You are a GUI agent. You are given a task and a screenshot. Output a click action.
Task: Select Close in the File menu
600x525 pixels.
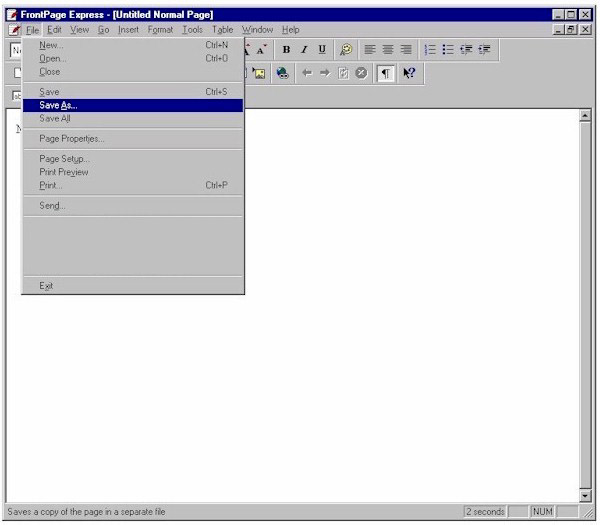tap(133, 72)
